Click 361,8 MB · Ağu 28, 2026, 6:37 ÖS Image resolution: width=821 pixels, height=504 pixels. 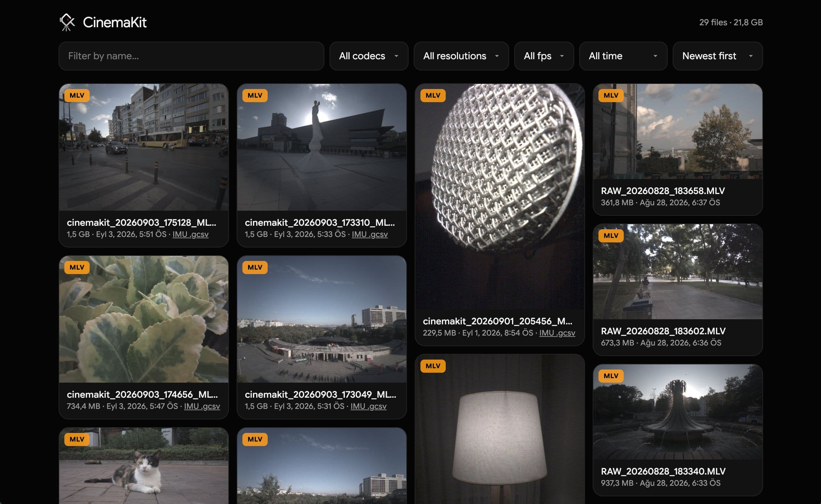660,203
